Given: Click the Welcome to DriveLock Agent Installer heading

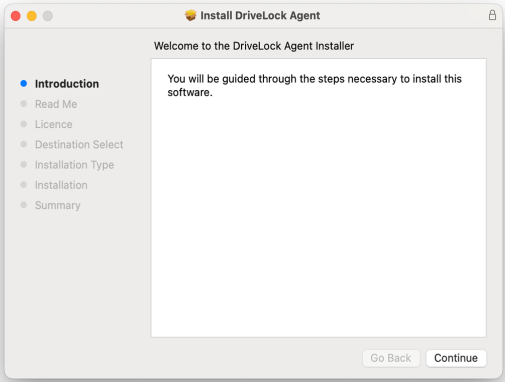Looking at the screenshot, I should (x=254, y=46).
